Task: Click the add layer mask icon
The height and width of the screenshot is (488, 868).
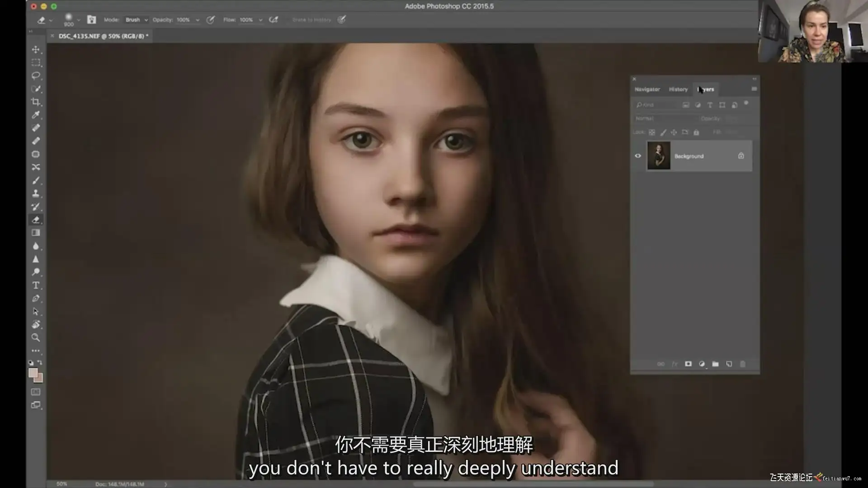Action: tap(688, 364)
